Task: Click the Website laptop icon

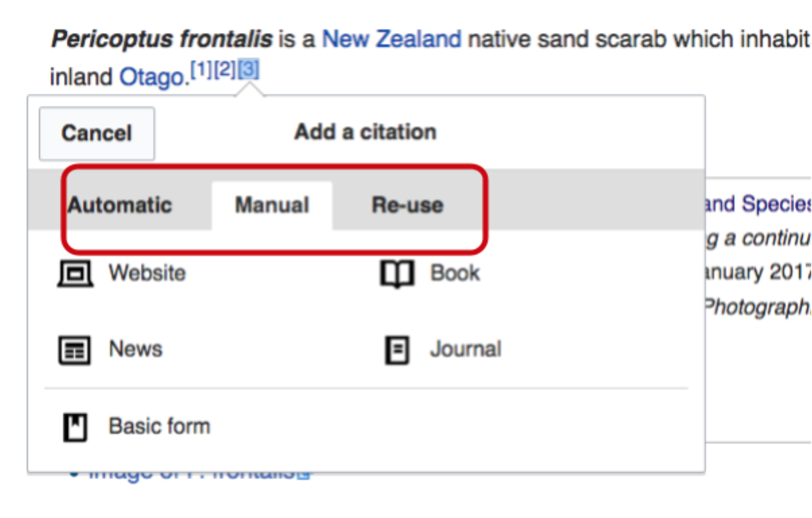Action: point(75,273)
